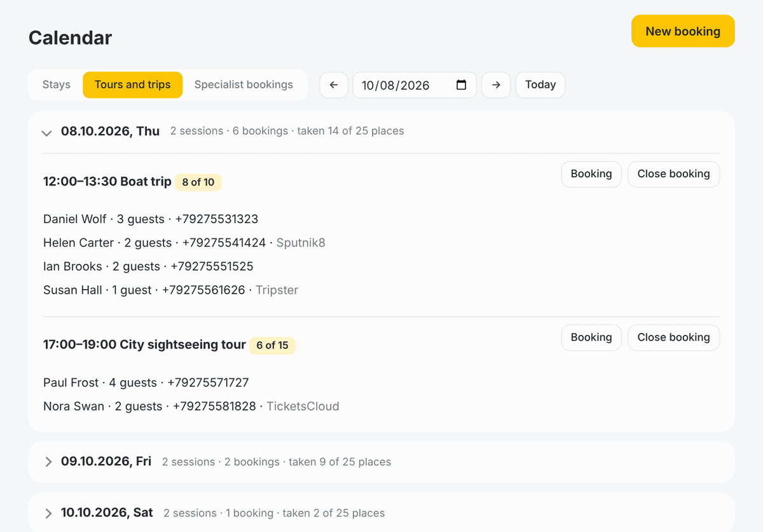This screenshot has width=763, height=532.
Task: Click the date input field 10/08/2026
Action: click(415, 85)
